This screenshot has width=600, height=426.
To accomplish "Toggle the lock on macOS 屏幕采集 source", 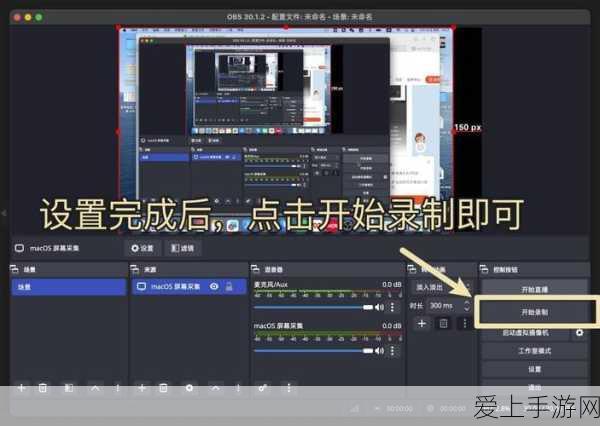I will coord(229,286).
